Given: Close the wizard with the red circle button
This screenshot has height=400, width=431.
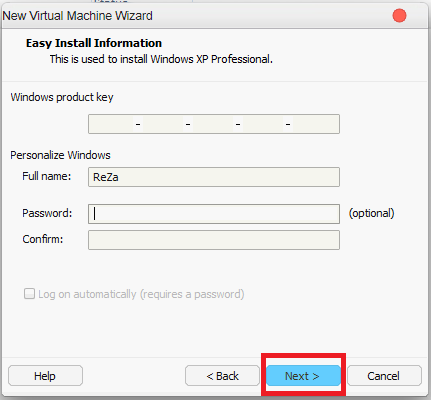Looking at the screenshot, I should click(399, 16).
